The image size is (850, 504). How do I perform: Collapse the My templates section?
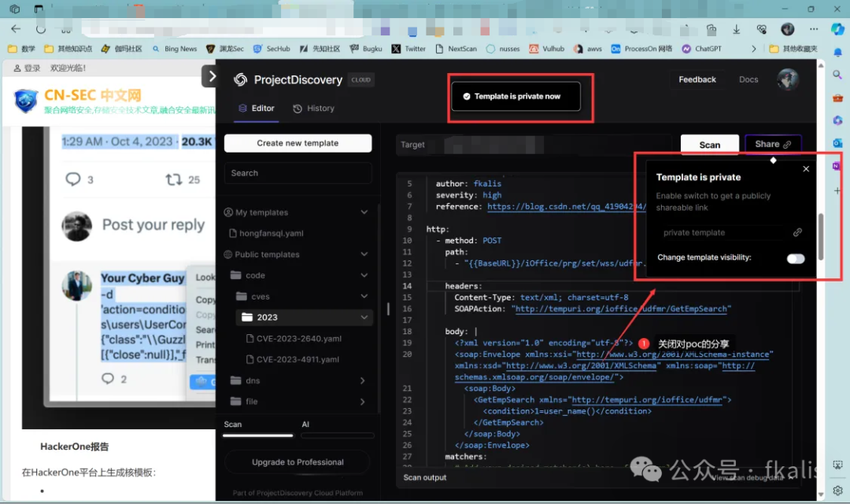point(364,212)
